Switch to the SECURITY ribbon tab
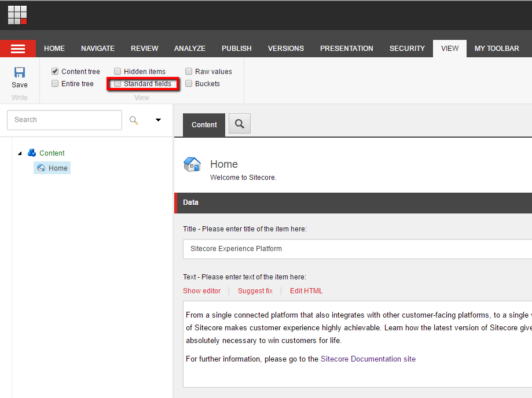 (x=407, y=49)
